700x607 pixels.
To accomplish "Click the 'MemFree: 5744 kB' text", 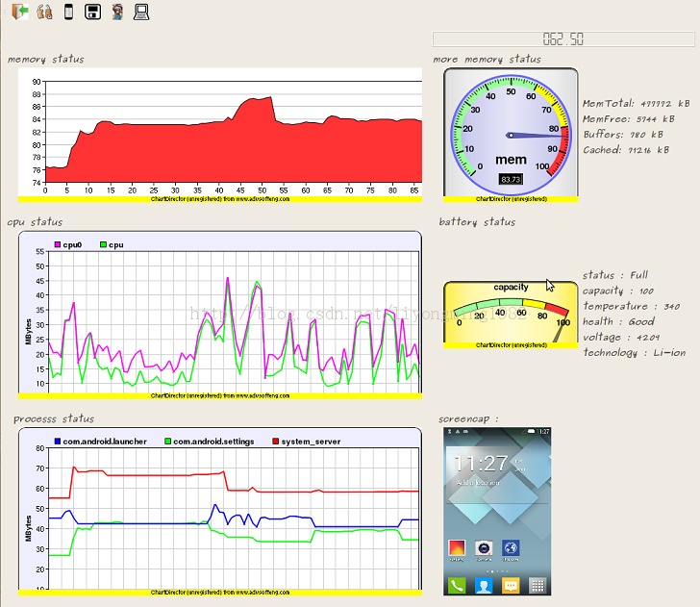I will pos(629,119).
